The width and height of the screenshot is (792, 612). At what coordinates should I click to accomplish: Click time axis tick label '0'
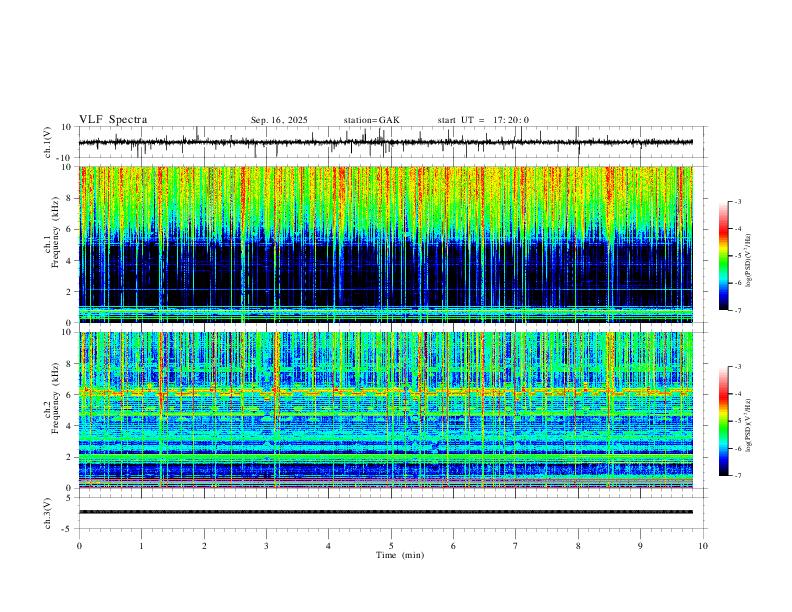point(79,546)
